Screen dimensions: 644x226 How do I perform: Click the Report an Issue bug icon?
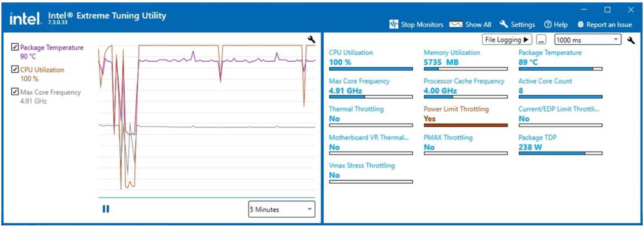point(581,24)
